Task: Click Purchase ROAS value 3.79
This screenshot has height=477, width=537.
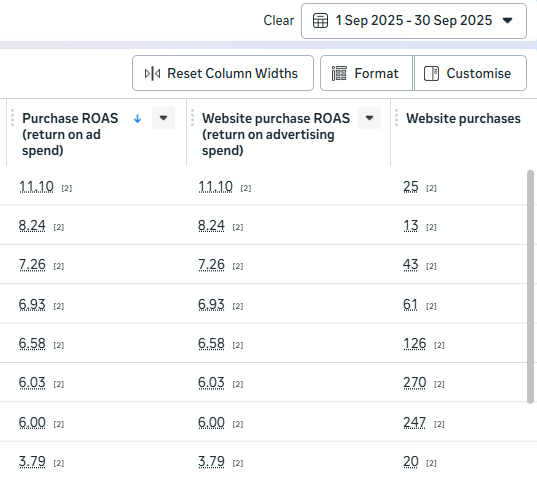Action: tap(32, 462)
